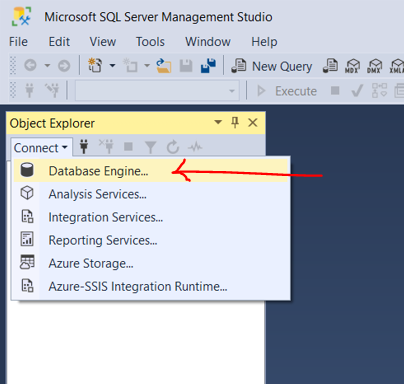
Task: Click the Navigate Forward arrow icon
Action: [64, 66]
